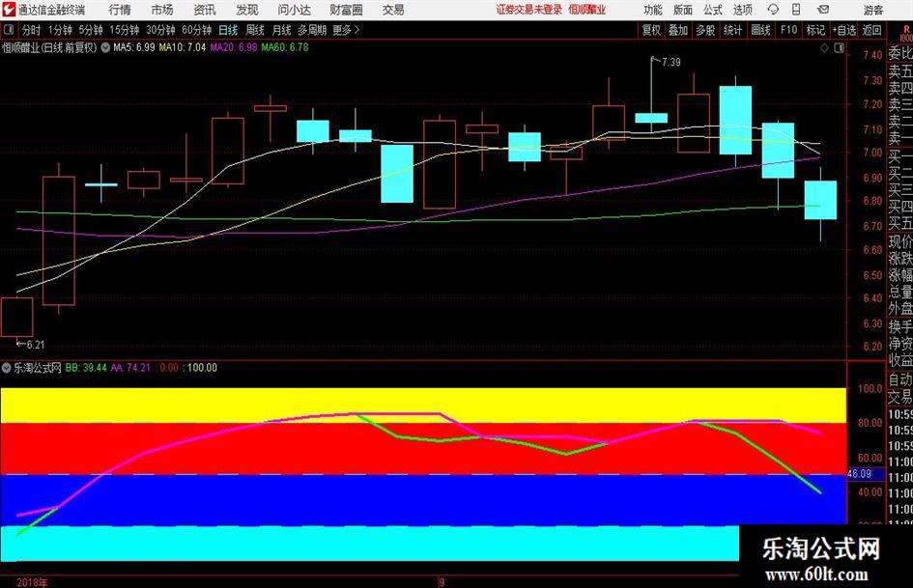Screen dimensions: 913x588
Task: Toggle the left panel layout icon
Action: tap(9, 30)
